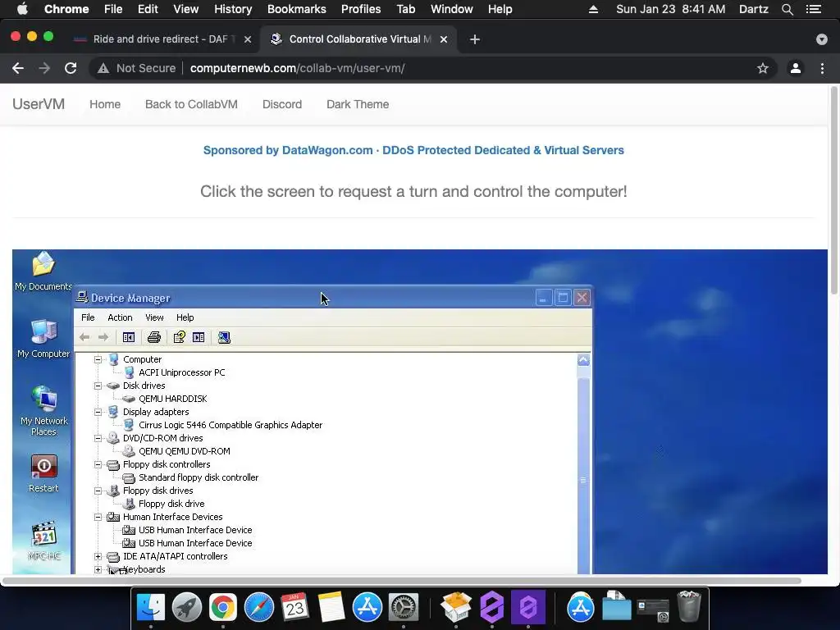Open Calendar from the Dock
Viewport: 840px width, 630px height.
(294, 607)
